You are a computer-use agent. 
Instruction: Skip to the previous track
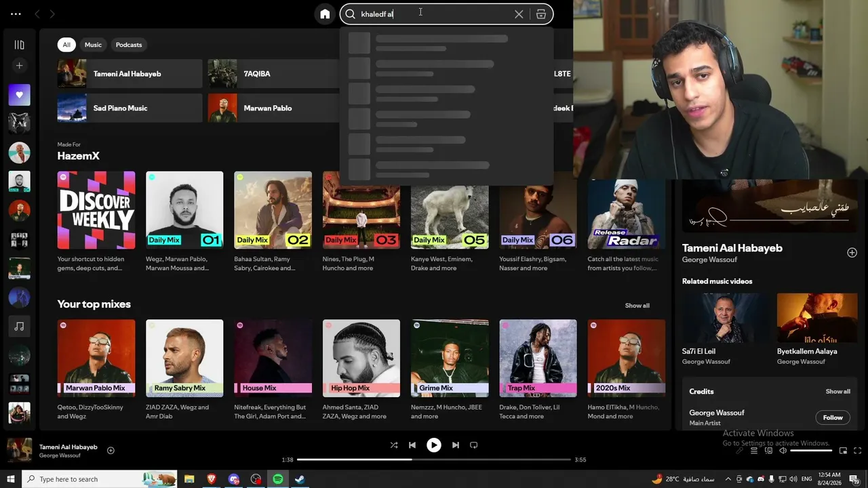412,445
